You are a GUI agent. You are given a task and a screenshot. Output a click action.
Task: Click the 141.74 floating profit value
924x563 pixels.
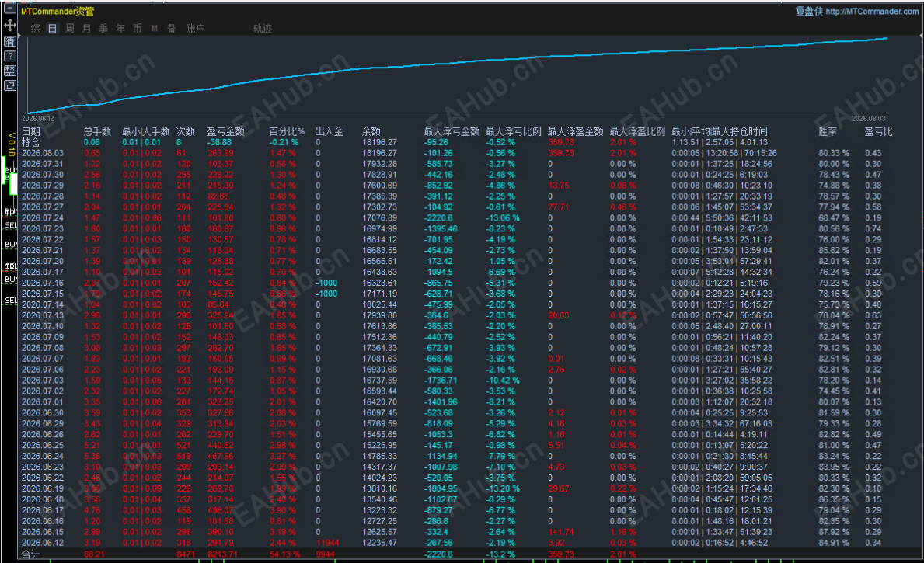(561, 532)
